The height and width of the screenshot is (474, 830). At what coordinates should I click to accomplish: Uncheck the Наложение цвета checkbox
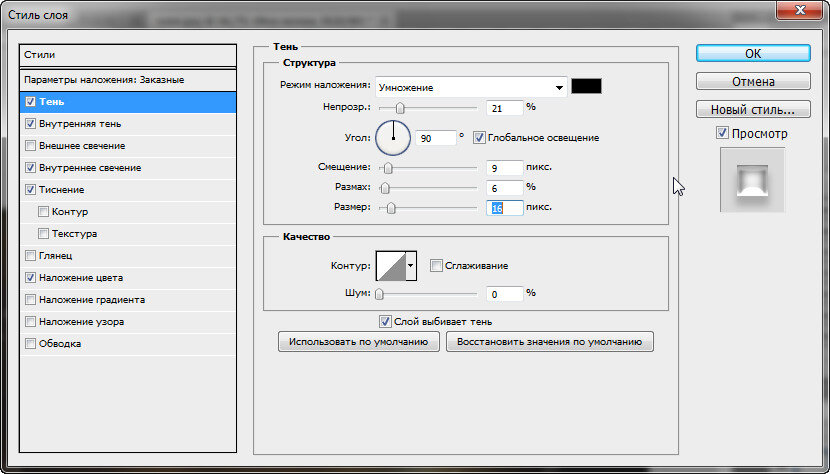pos(31,278)
